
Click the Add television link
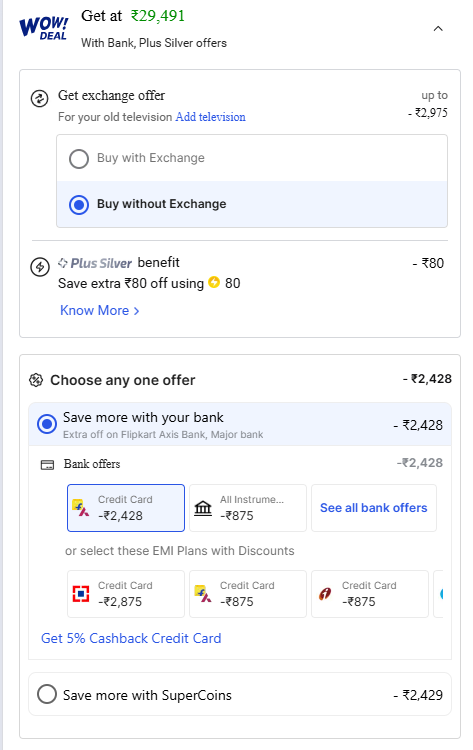(x=210, y=117)
